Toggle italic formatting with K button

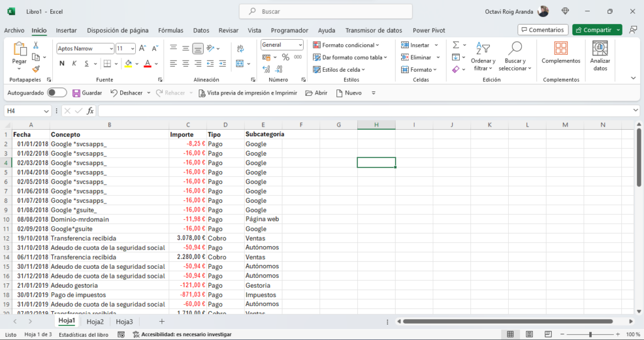coord(75,64)
